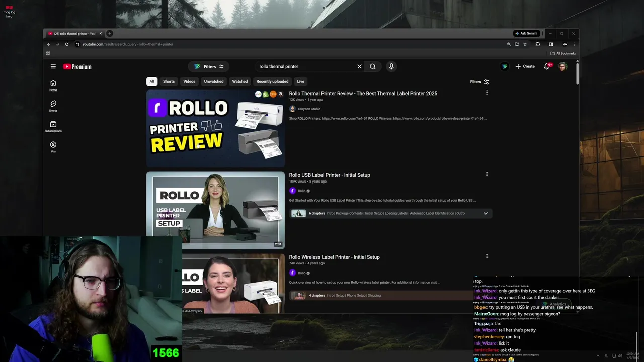The height and width of the screenshot is (362, 644).
Task: Open Rollo Wireless Label Printer - Initial Setup title
Action: coord(334,257)
